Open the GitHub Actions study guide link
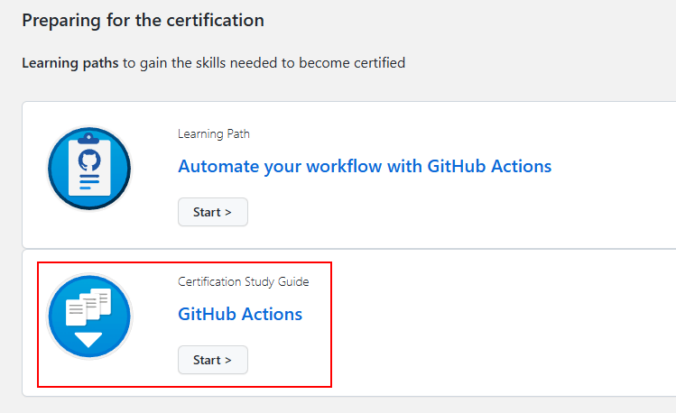The width and height of the screenshot is (676, 413). [x=240, y=314]
